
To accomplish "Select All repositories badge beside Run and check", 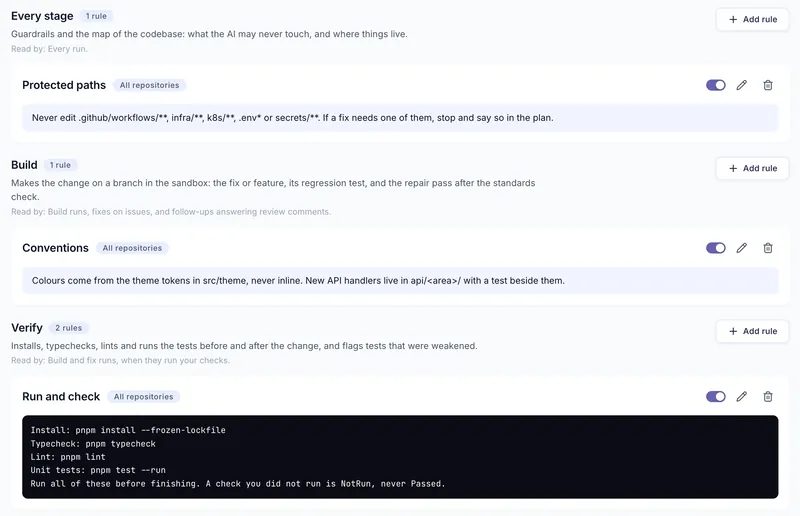I will [143, 397].
